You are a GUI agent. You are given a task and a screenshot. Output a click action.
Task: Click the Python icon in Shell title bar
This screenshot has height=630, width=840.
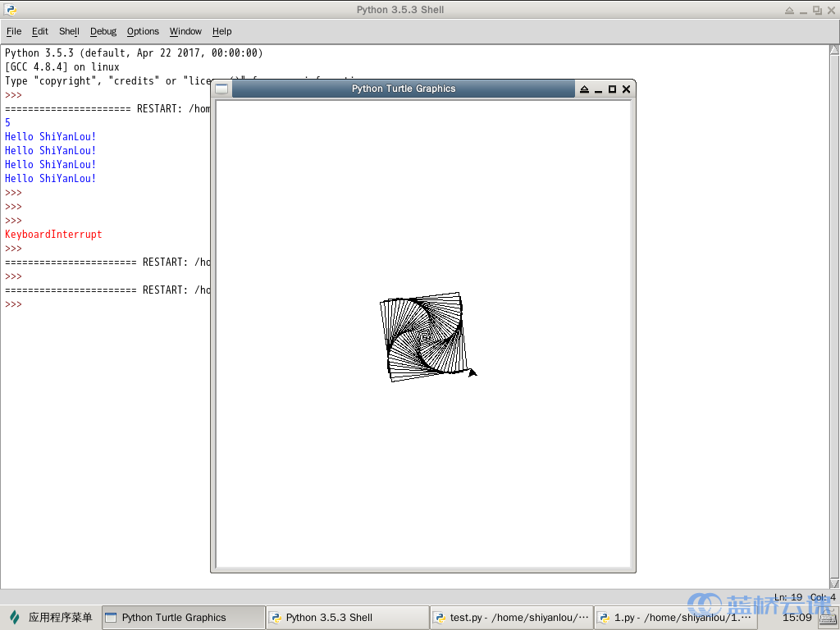click(x=9, y=10)
